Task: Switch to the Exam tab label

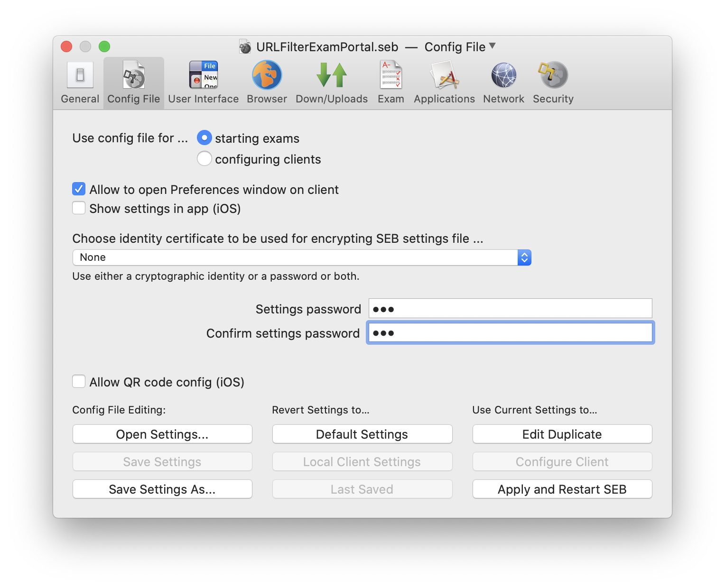Action: click(x=391, y=99)
